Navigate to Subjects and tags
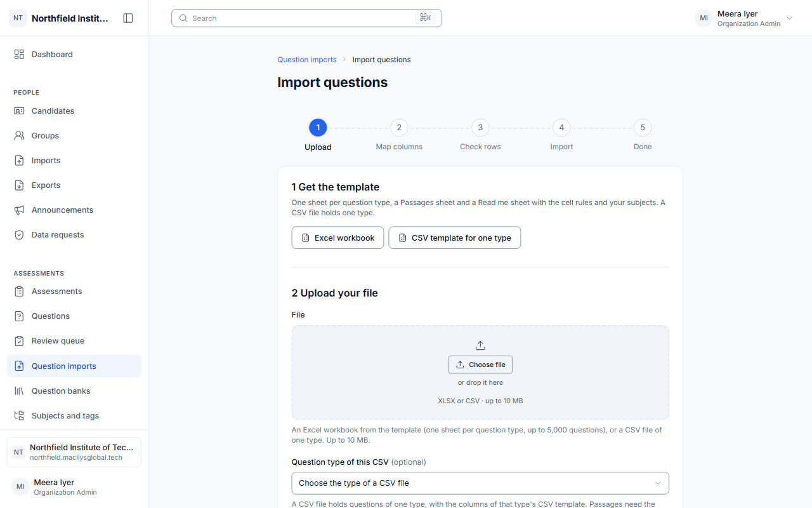 [74, 416]
